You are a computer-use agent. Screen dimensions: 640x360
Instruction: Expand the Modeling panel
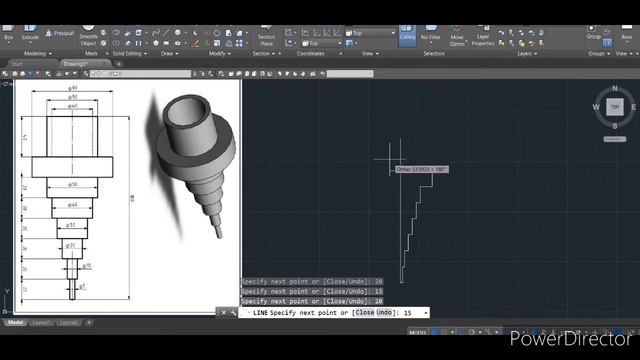38,53
